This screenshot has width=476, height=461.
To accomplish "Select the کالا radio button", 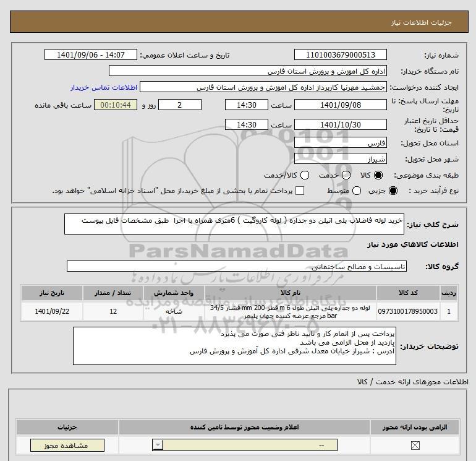I will click(378, 175).
